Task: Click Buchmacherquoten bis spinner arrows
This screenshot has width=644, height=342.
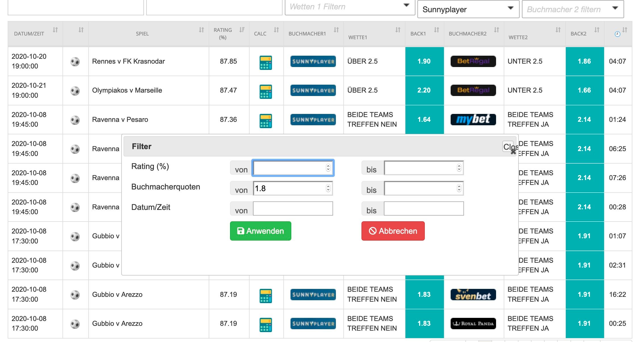Action: pos(459,188)
